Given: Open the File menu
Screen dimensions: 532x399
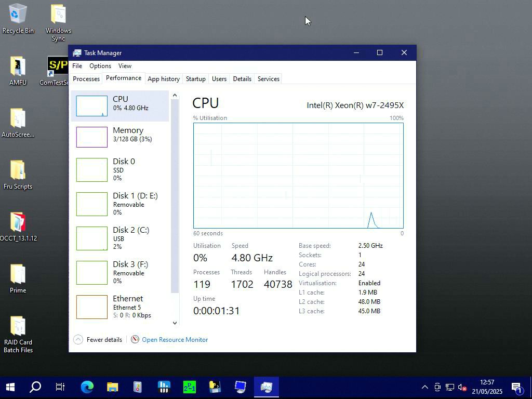Looking at the screenshot, I should point(77,66).
